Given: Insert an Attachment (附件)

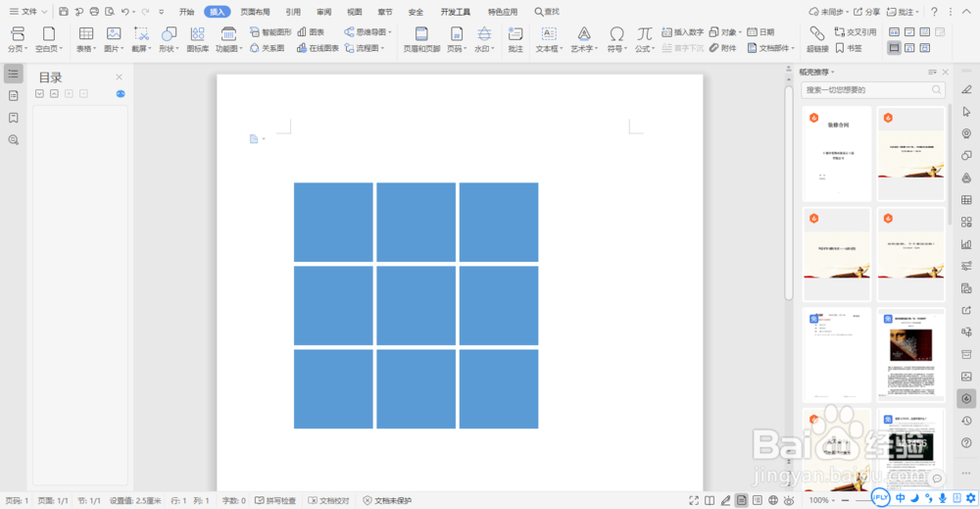Looking at the screenshot, I should click(722, 47).
